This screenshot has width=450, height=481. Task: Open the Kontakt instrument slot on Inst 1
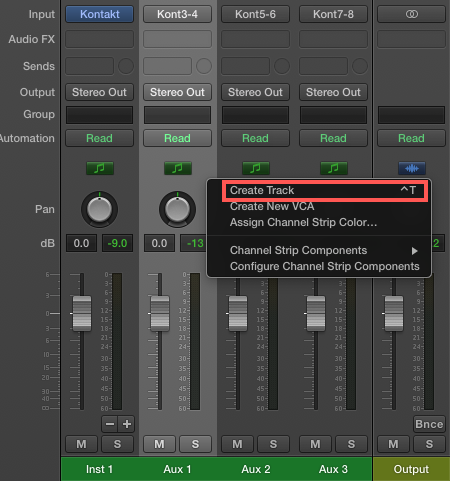(x=100, y=14)
